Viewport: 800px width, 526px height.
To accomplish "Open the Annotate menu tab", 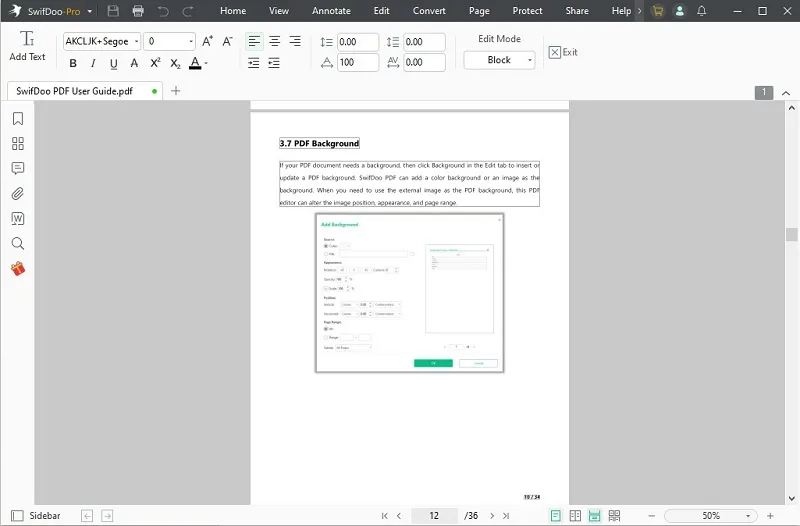I will tap(330, 11).
